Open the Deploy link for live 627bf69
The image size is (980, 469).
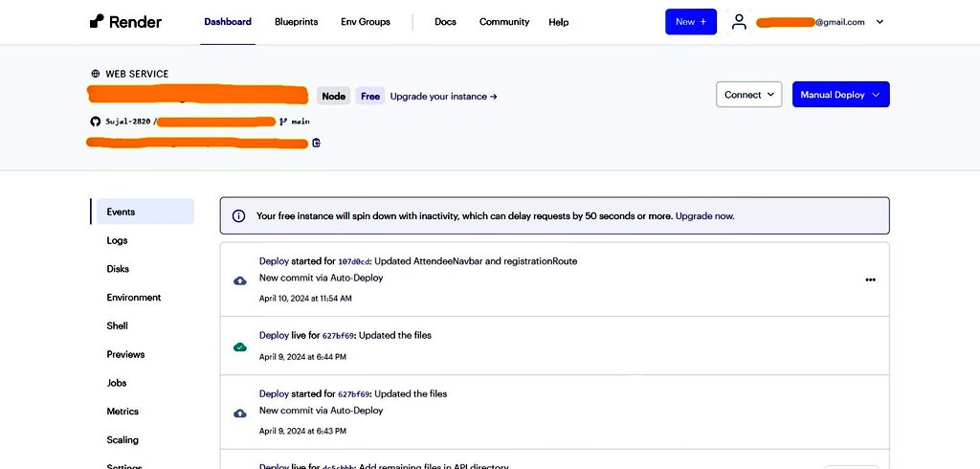tap(274, 335)
